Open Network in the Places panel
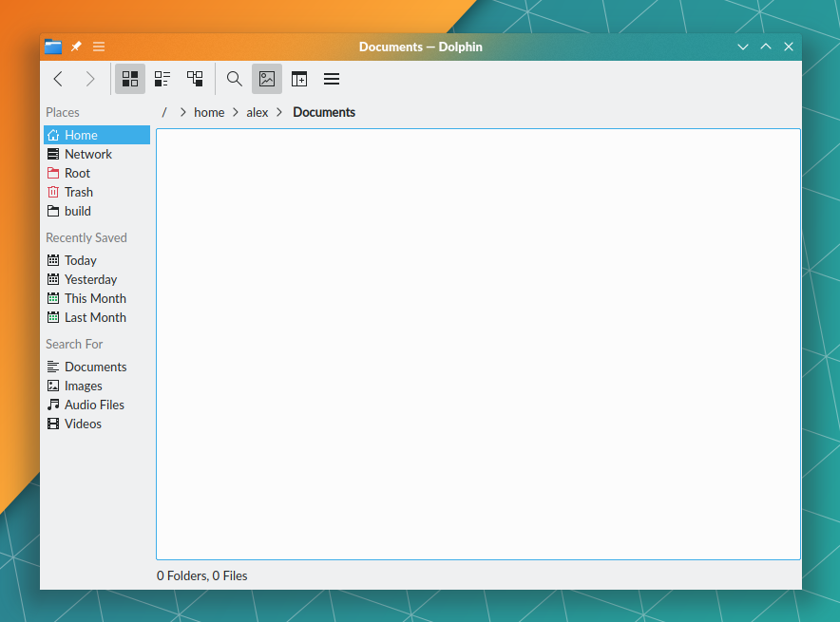This screenshot has height=622, width=840. point(97,154)
